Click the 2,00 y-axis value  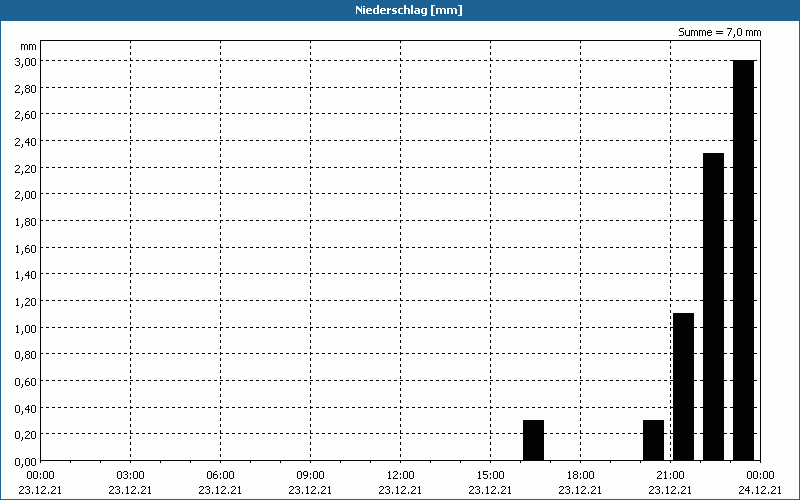click(x=27, y=195)
